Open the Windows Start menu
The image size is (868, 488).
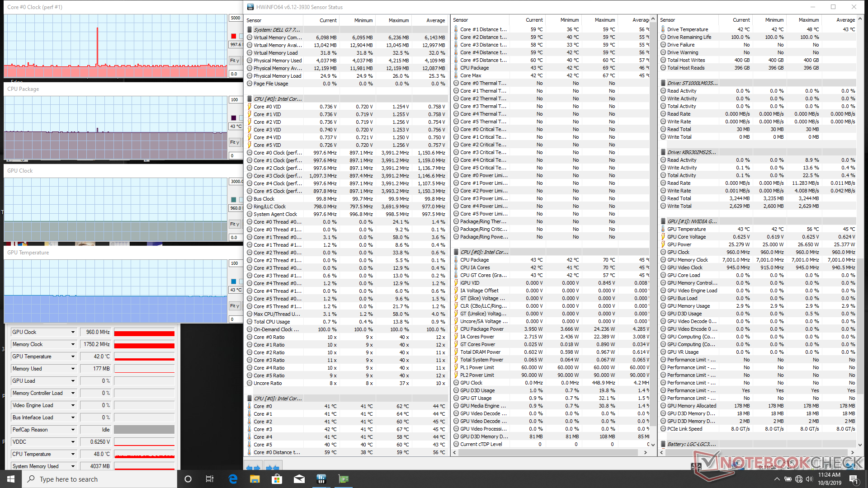[x=11, y=479]
